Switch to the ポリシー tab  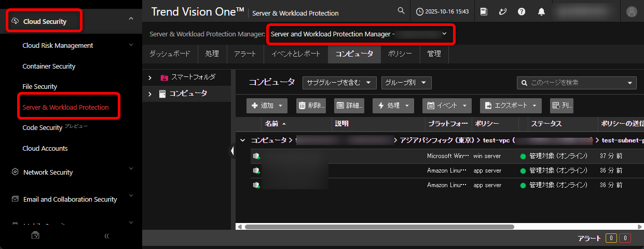pos(400,54)
